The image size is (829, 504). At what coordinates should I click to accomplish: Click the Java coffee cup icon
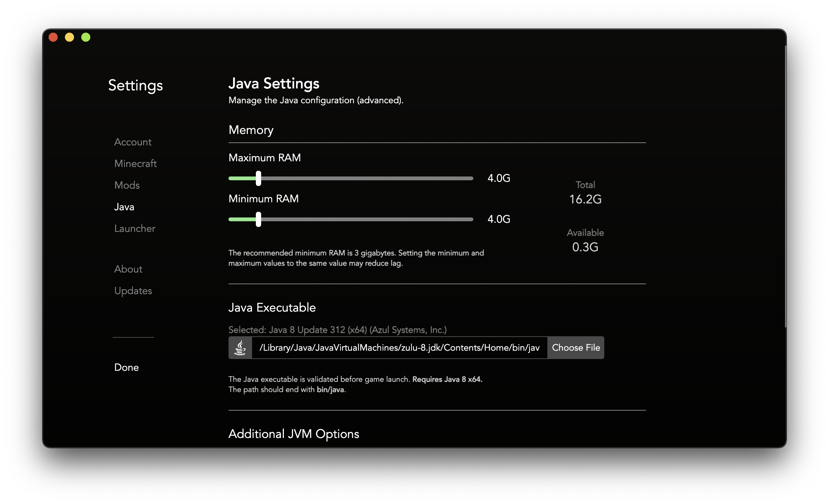(x=240, y=348)
